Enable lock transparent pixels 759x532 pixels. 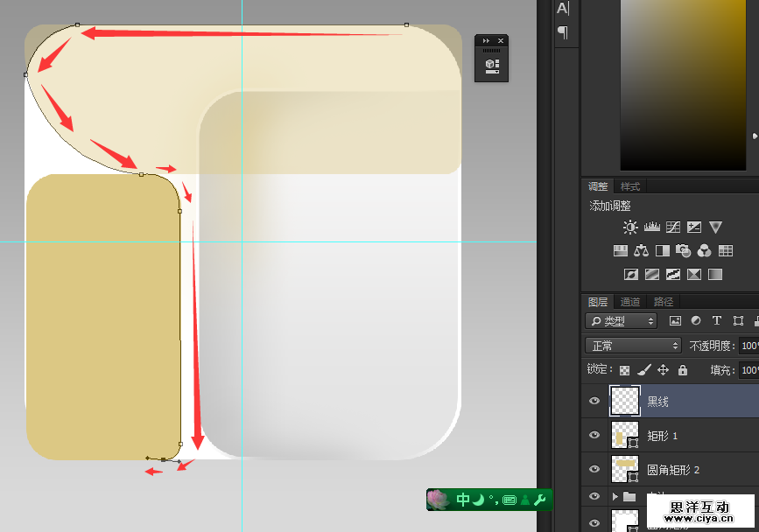(x=623, y=370)
